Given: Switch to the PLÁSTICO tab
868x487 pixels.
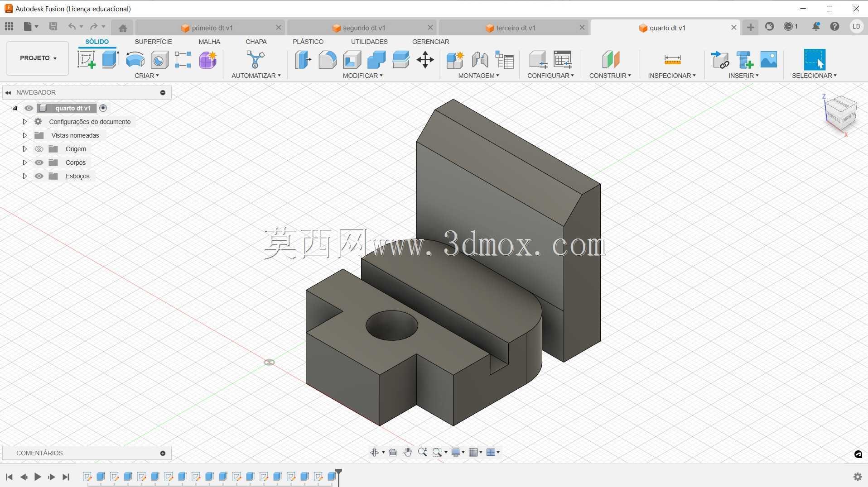Looking at the screenshot, I should tap(308, 42).
